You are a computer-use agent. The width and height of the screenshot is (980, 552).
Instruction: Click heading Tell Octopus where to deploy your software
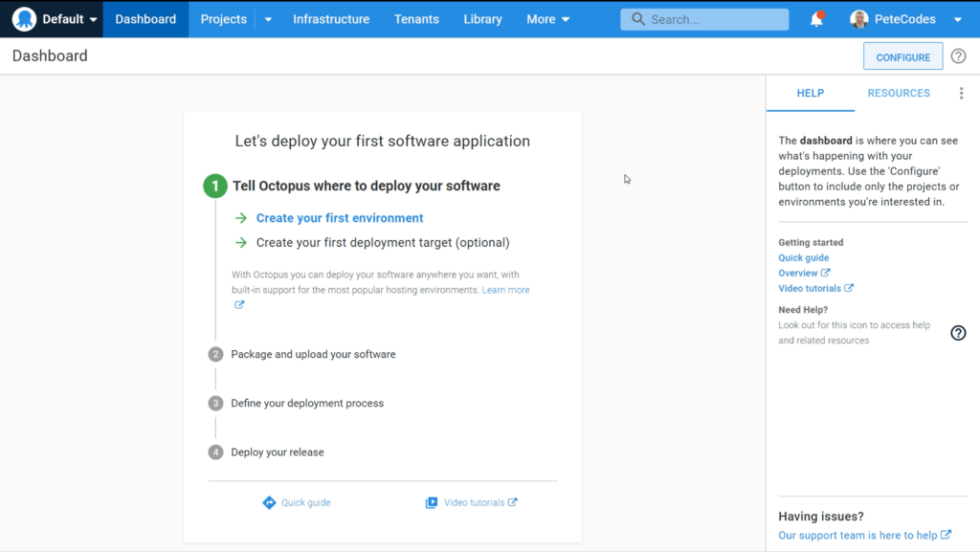click(367, 187)
